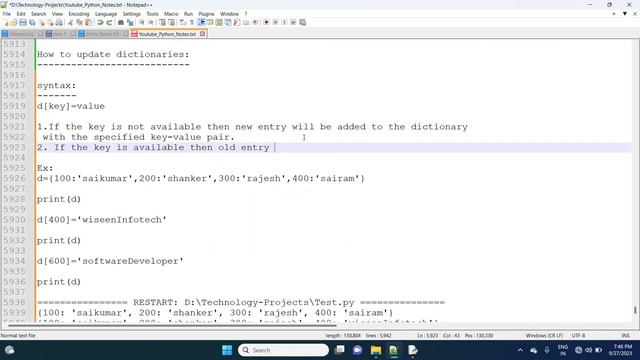Save the current recorded macro icon
This screenshot has height=360, width=640.
(302, 22)
